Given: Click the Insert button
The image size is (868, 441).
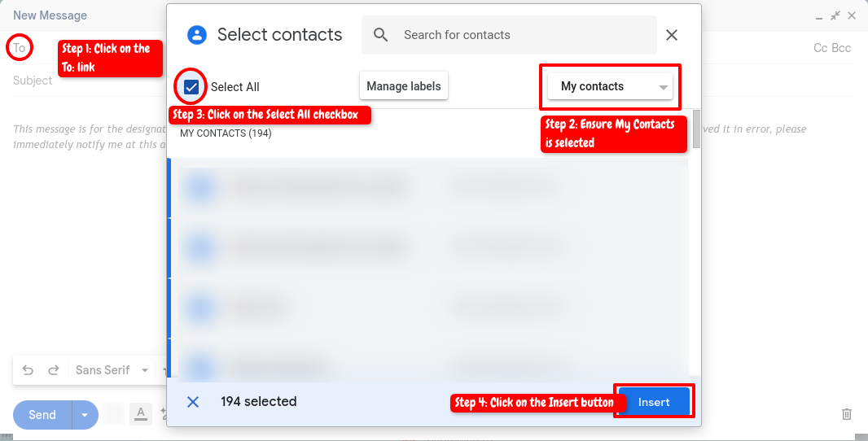Looking at the screenshot, I should [x=654, y=402].
